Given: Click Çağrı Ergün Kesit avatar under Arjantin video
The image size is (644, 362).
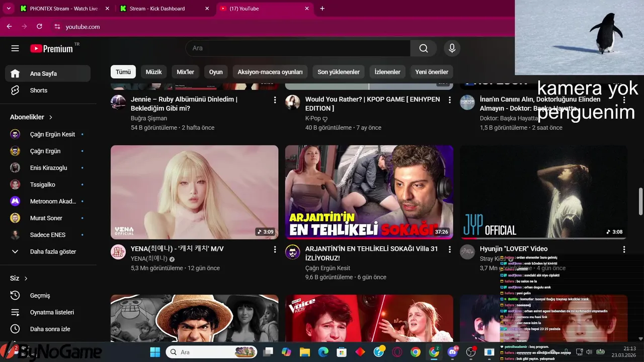Looking at the screenshot, I should (292, 252).
